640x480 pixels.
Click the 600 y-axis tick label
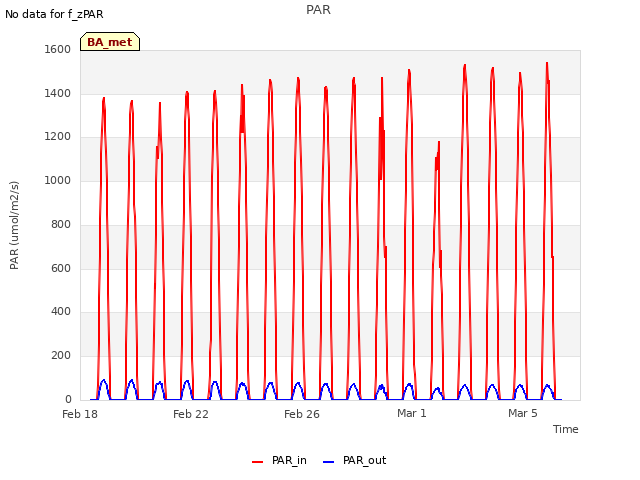61,269
